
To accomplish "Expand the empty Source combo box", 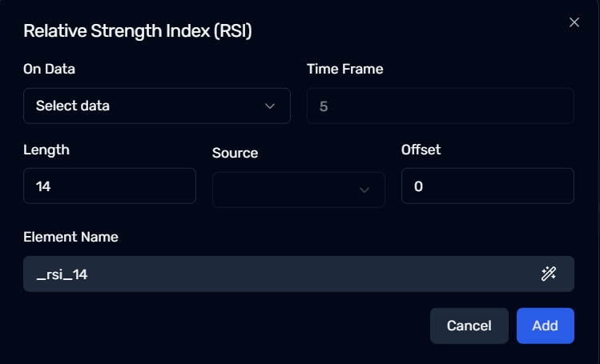I will 299,190.
